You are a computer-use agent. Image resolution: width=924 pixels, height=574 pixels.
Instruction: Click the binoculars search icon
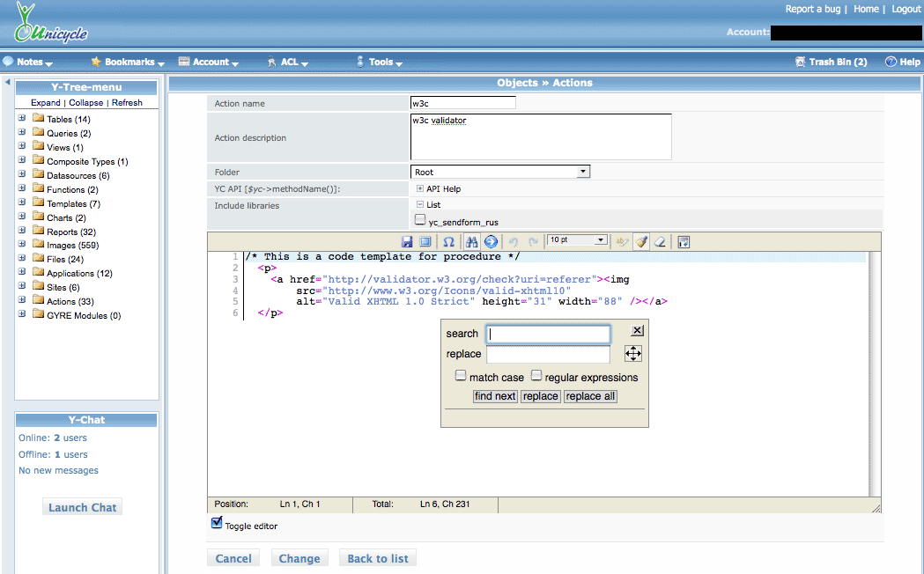[x=472, y=241]
